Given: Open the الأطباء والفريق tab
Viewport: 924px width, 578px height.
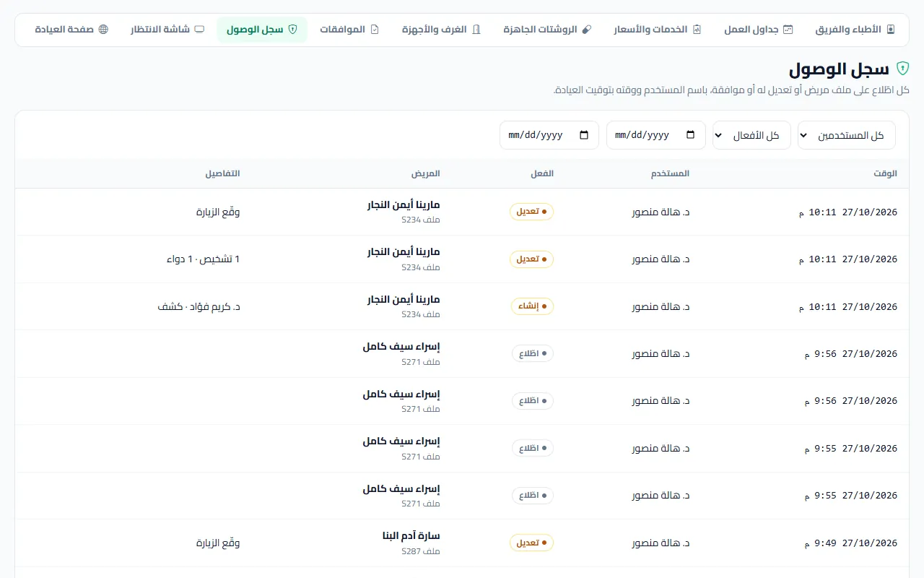Looking at the screenshot, I should pos(855,30).
